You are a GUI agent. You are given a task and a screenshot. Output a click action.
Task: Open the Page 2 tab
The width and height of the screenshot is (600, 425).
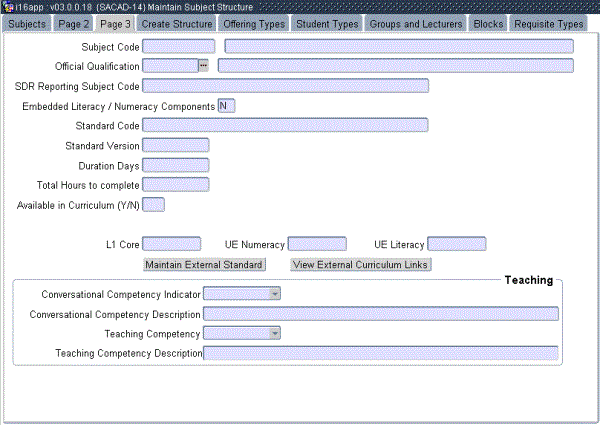[x=73, y=24]
